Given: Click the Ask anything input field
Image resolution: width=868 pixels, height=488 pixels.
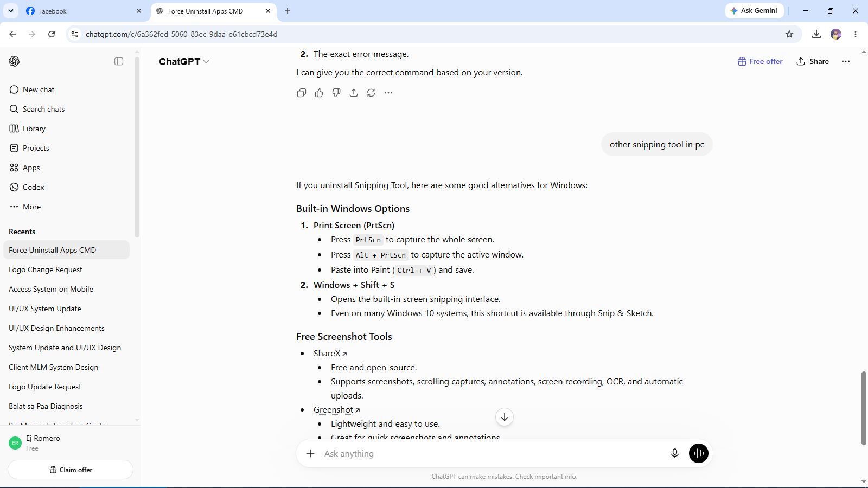Looking at the screenshot, I should 491,453.
